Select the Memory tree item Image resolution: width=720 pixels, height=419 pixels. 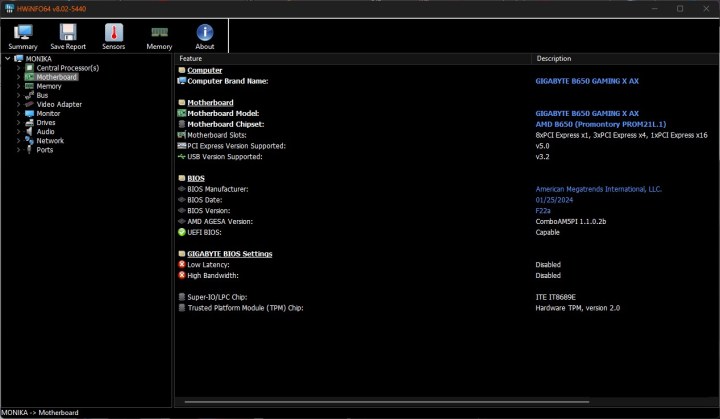[49, 86]
